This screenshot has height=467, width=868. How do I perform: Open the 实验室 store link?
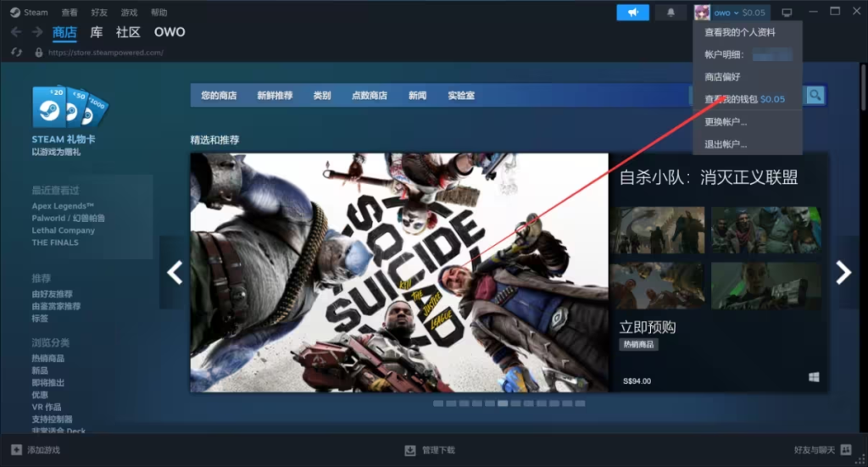point(461,95)
